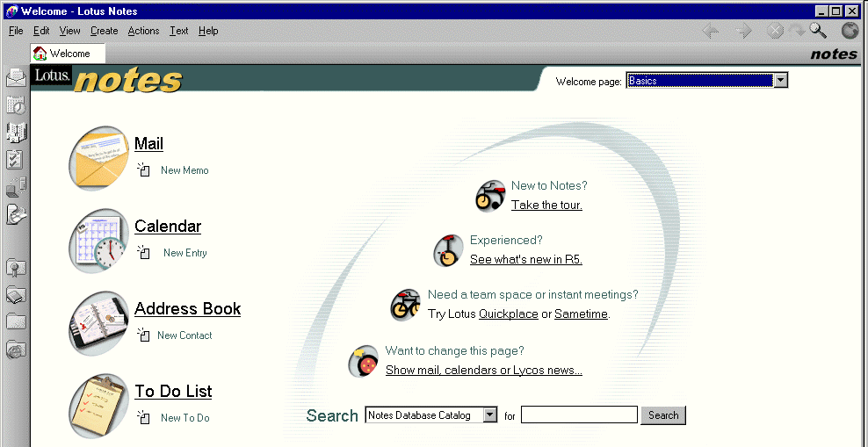Open the Address Book bookmark icon in sidebar

[x=16, y=133]
